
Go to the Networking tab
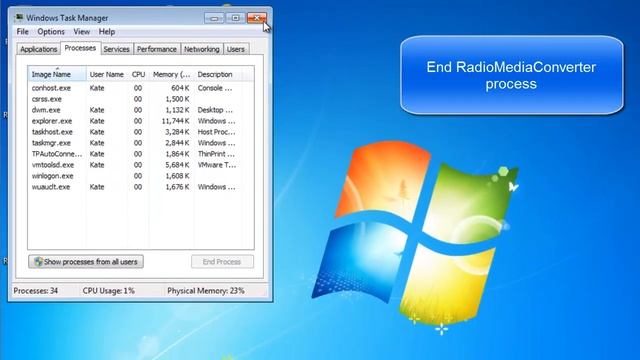pos(202,49)
